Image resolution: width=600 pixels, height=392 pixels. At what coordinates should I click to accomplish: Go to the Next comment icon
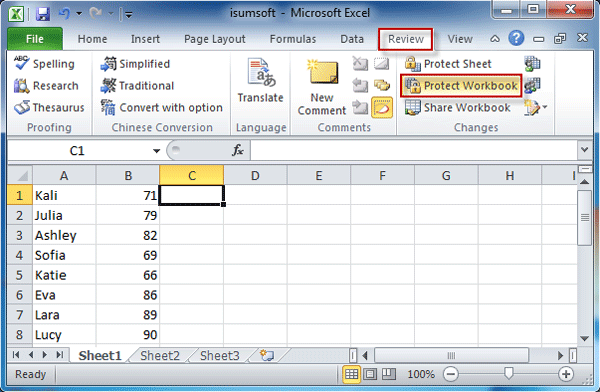[x=360, y=108]
